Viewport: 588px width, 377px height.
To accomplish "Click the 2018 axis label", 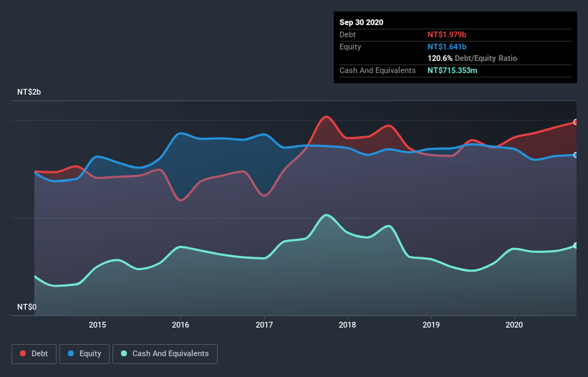I will (347, 325).
